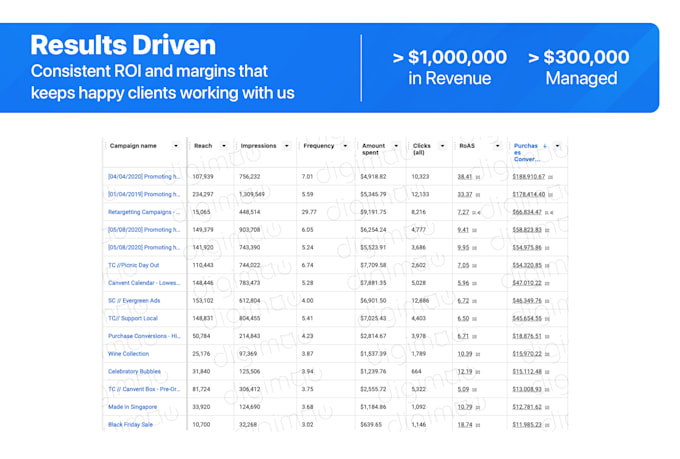Click the icon beside purchase value $15,112.48
This screenshot has height=459, width=680.
(547, 372)
